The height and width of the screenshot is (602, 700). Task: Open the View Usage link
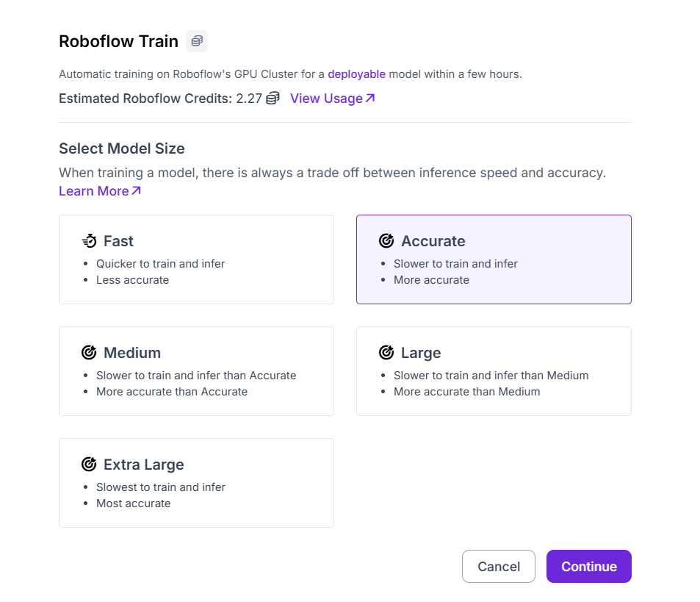tap(326, 98)
